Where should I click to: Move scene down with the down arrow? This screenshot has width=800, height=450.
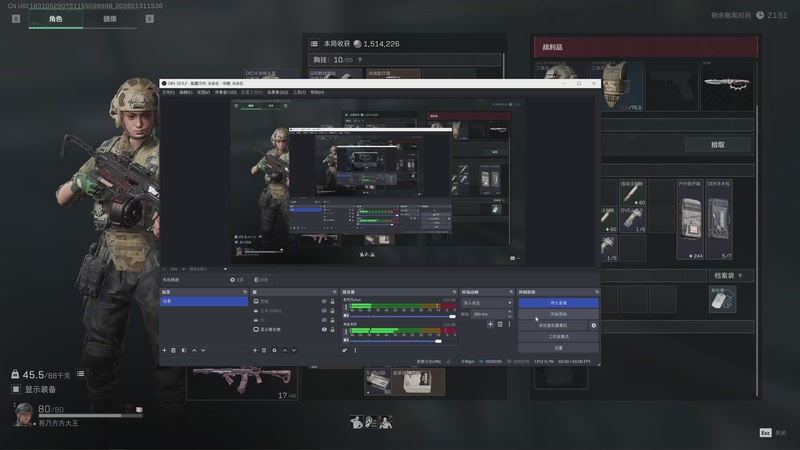pos(203,351)
